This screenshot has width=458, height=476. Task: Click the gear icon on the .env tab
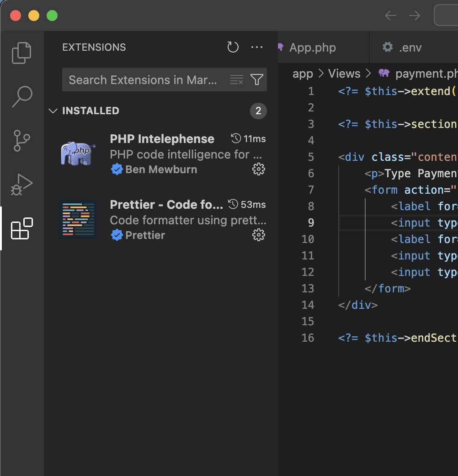tap(388, 47)
